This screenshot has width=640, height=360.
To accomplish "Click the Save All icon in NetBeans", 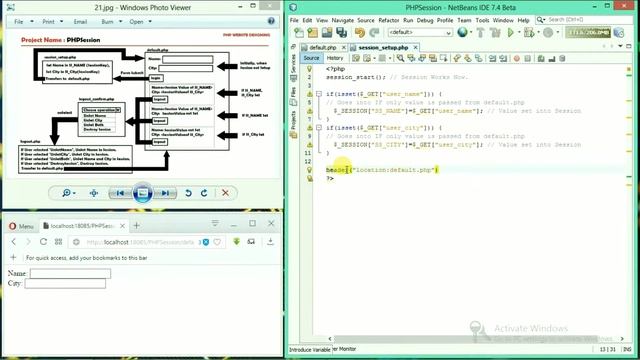I will click(341, 32).
